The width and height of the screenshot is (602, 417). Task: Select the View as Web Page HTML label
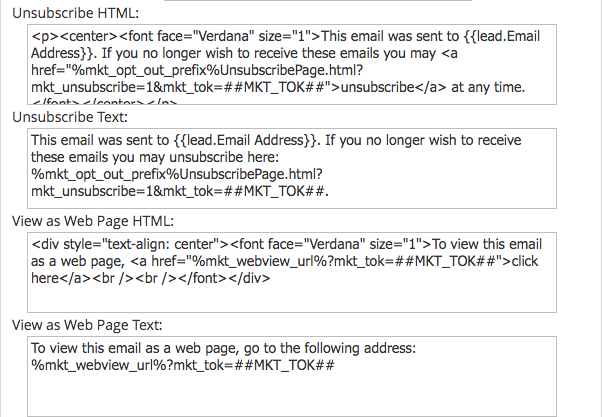pos(93,221)
